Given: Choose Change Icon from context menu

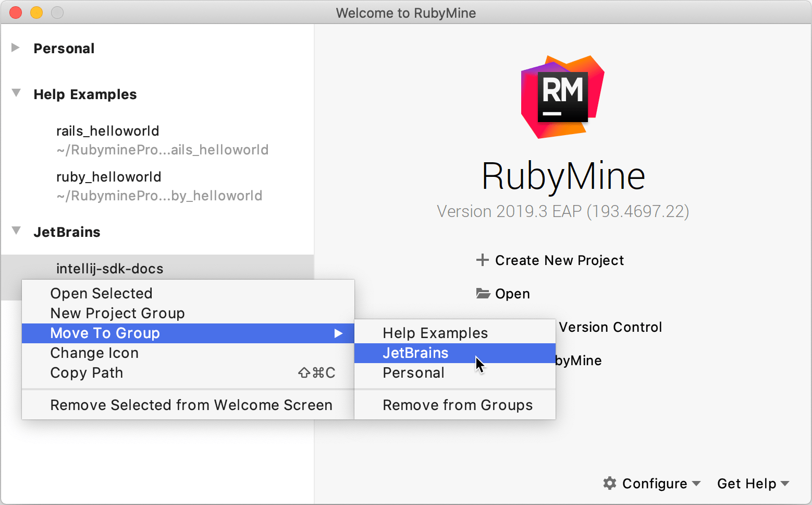Looking at the screenshot, I should tap(188, 353).
